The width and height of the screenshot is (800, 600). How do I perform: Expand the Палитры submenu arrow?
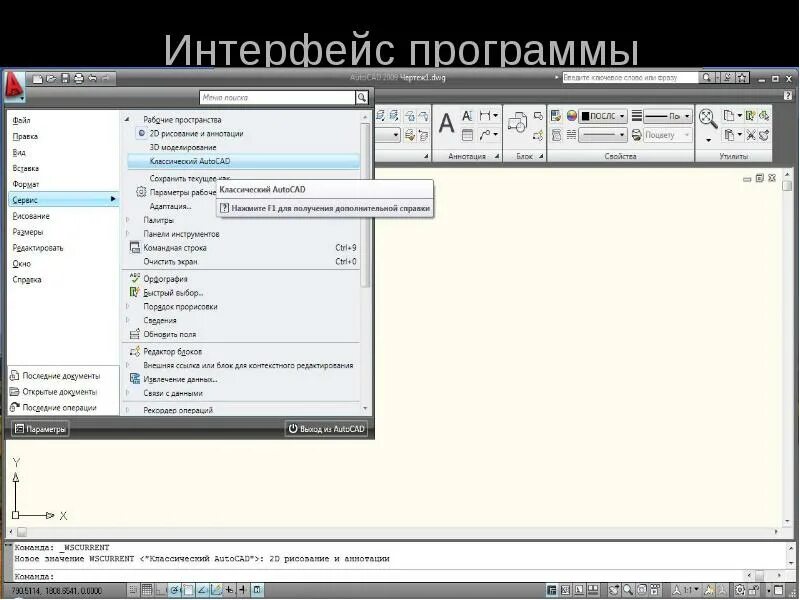(128, 220)
